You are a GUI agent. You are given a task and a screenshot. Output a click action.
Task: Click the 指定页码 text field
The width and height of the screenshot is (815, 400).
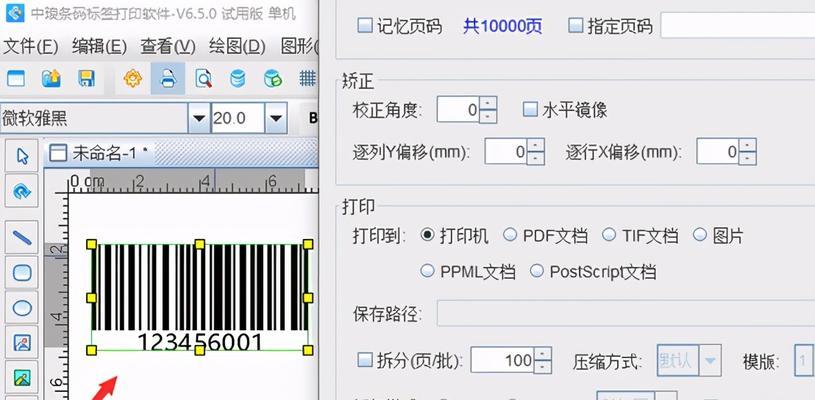[738, 25]
